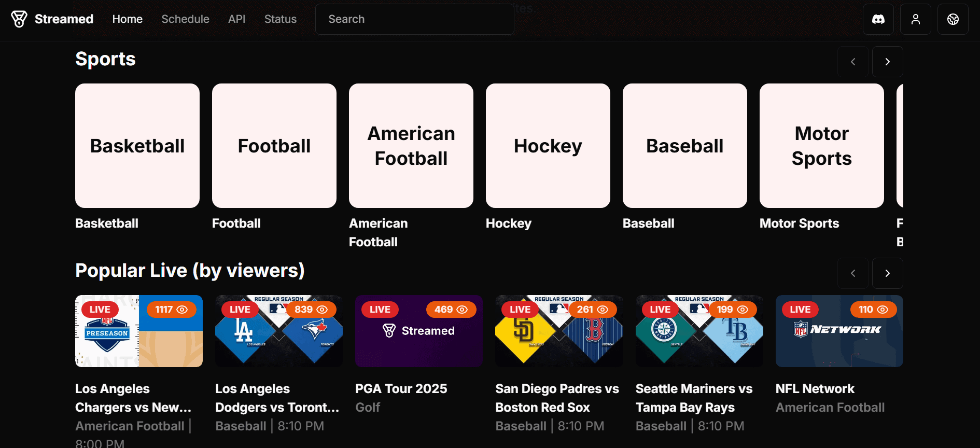
Task: Click NFL Network title
Action: pos(815,389)
